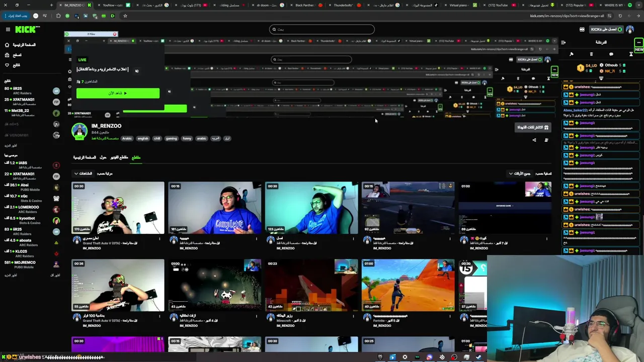Viewport: 644px width, 362px height.
Task: Open options menu of Fortnite clip
Action: click(x=449, y=316)
